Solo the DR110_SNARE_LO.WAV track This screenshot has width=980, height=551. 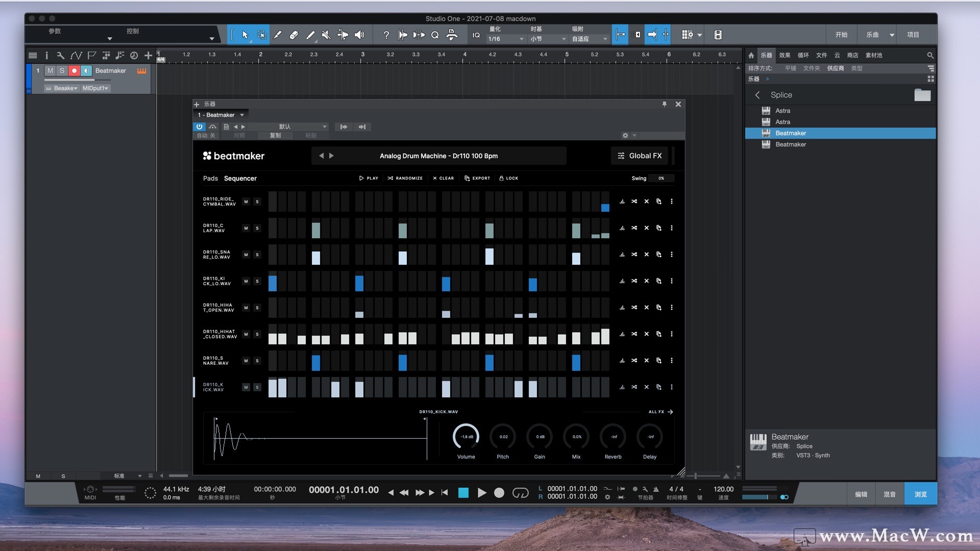pyautogui.click(x=258, y=254)
